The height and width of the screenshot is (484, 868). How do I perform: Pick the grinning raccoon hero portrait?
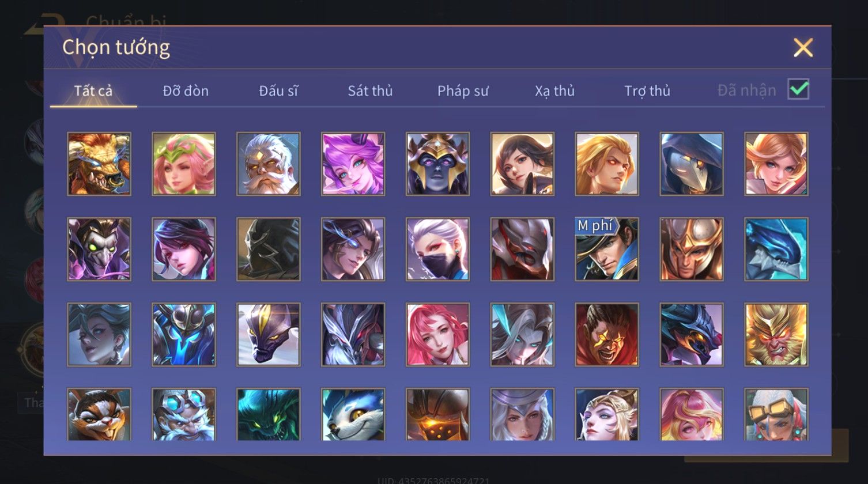click(99, 414)
